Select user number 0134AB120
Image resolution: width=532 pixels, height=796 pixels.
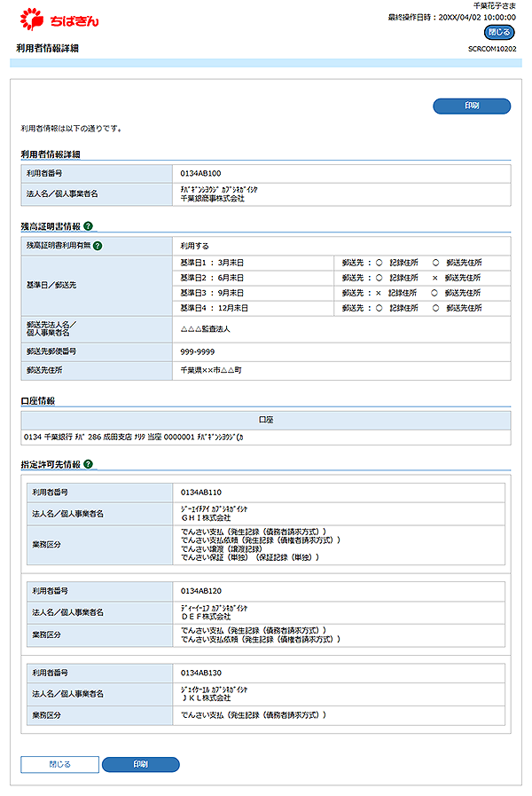[x=201, y=591]
